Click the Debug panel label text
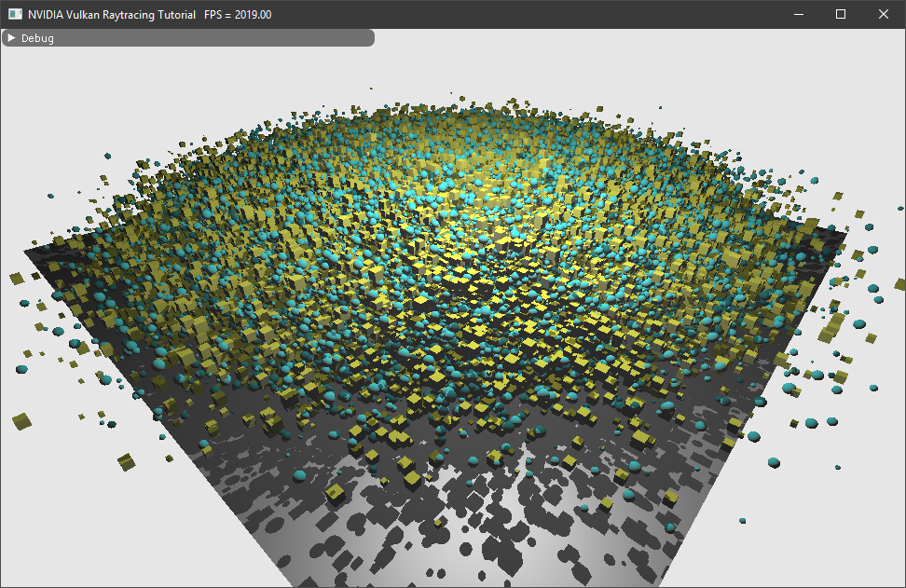The image size is (906, 588). 37,38
